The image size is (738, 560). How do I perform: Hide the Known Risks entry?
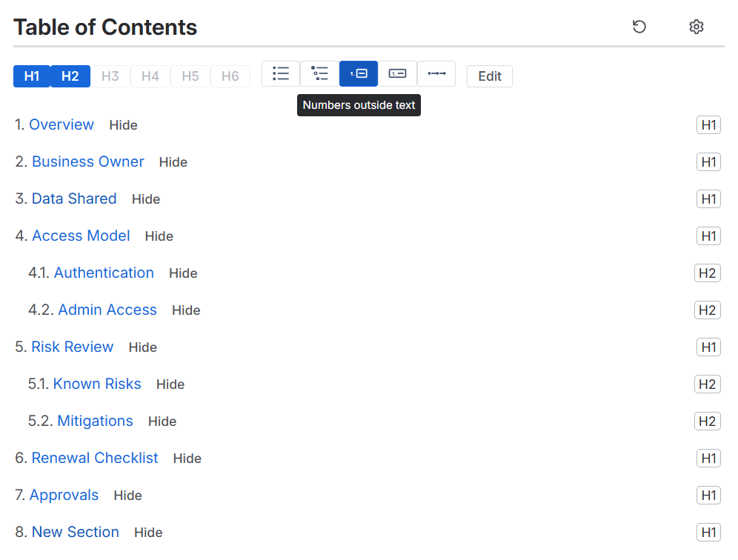[170, 384]
